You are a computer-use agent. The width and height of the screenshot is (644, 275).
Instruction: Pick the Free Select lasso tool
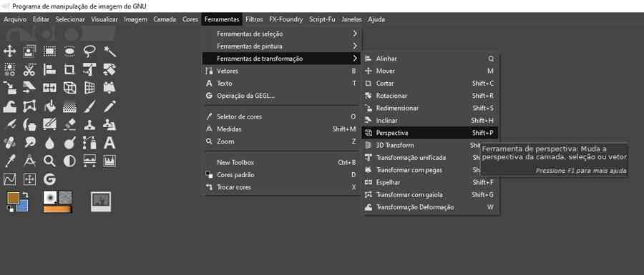89,51
